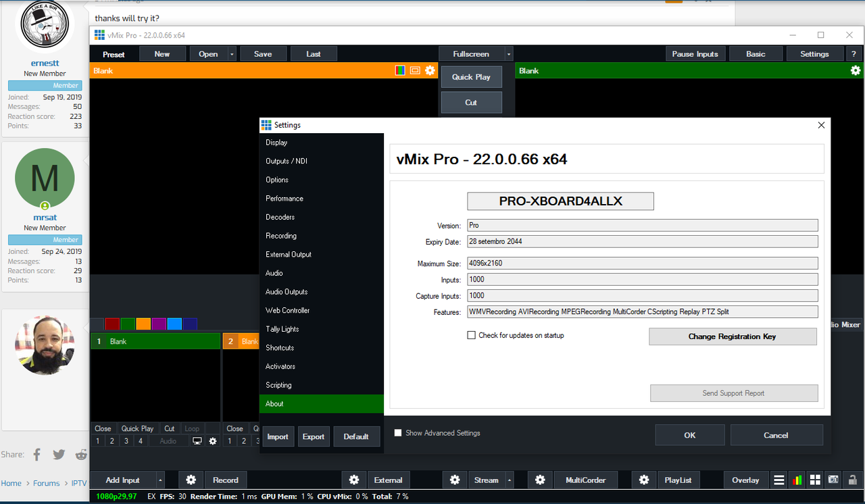Screen dimensions: 865x504
Task: Click the monitor icon on input 1
Action: click(197, 441)
